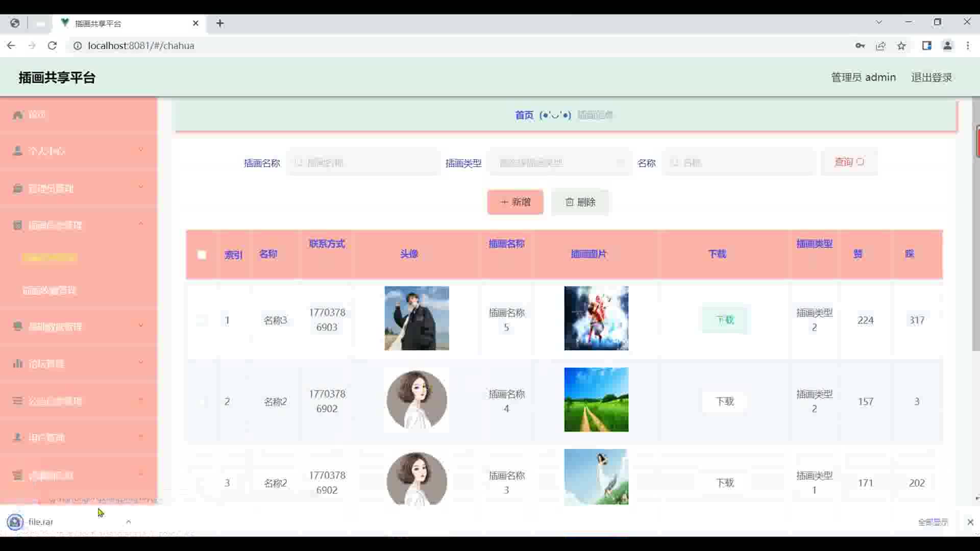Click the 新增 add button
This screenshot has height=551, width=980.
click(x=515, y=202)
